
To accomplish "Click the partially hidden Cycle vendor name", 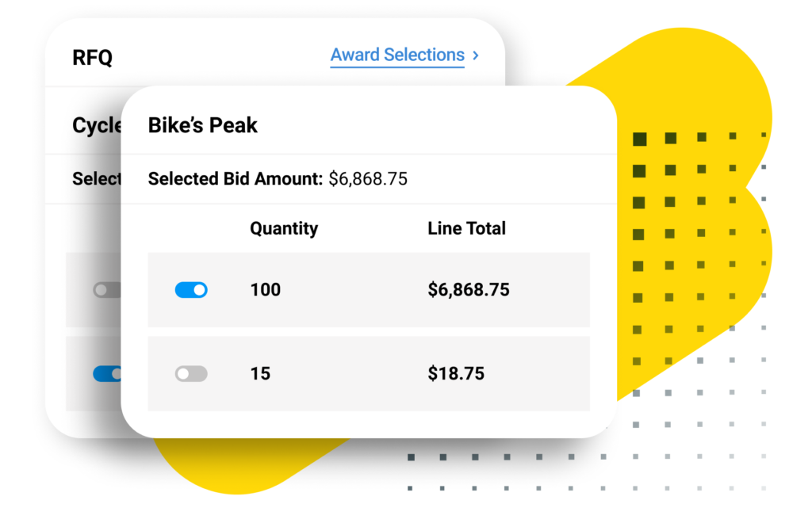I will 96,126.
